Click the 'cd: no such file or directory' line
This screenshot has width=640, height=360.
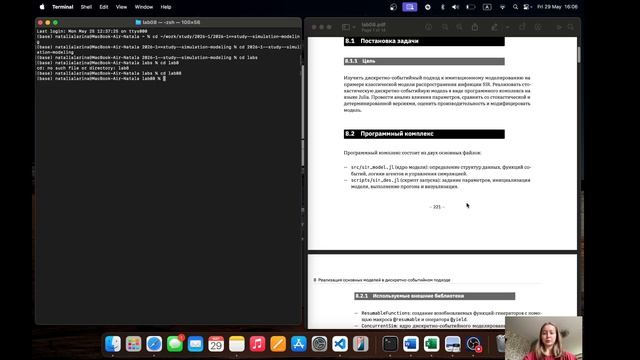point(83,68)
